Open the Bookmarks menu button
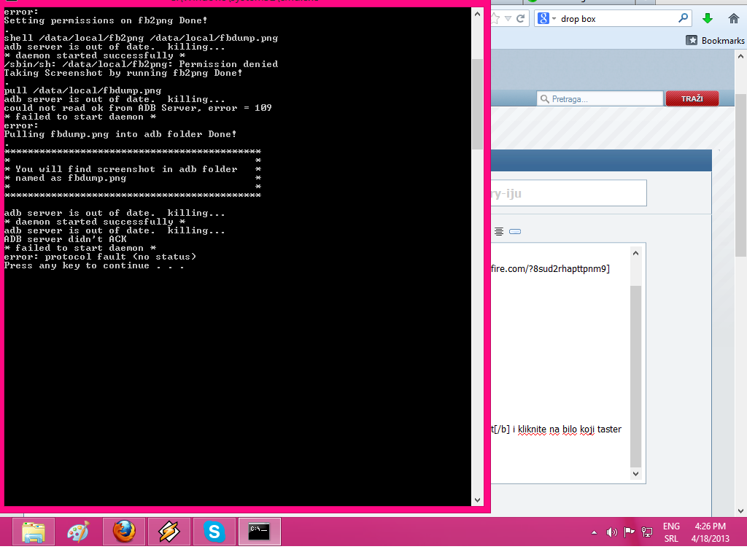This screenshot has width=747, height=560. coord(715,41)
